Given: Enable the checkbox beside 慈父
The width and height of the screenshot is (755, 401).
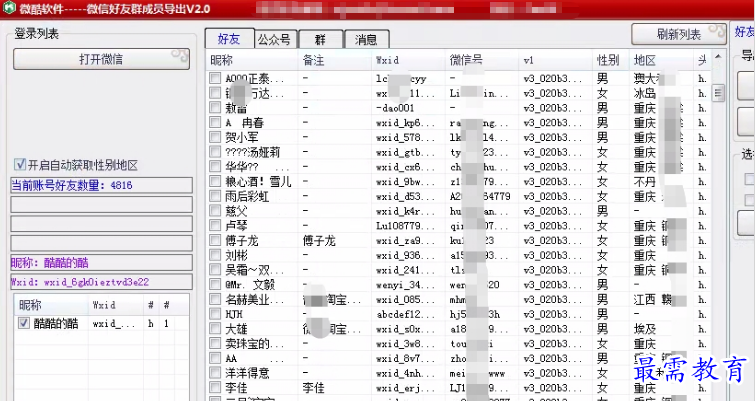Looking at the screenshot, I should pos(215,211).
